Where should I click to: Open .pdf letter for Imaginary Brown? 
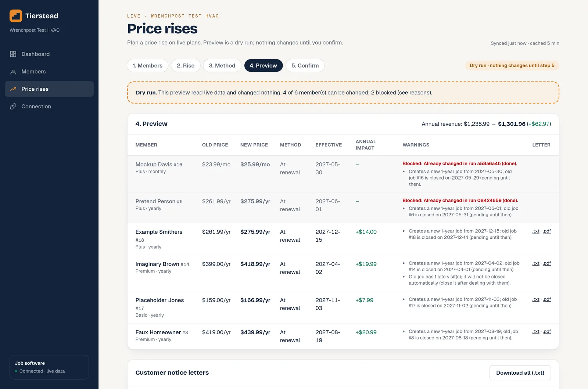coord(547,263)
